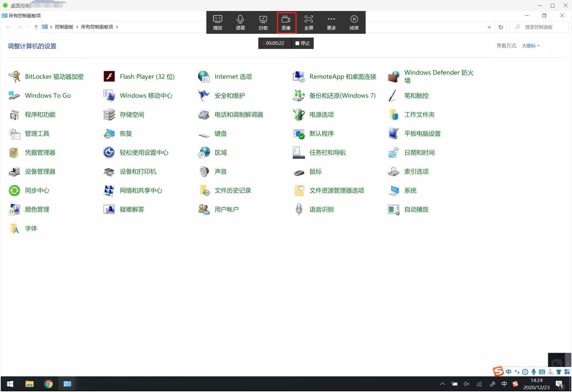Open File Explorer from the taskbar

pyautogui.click(x=30, y=384)
